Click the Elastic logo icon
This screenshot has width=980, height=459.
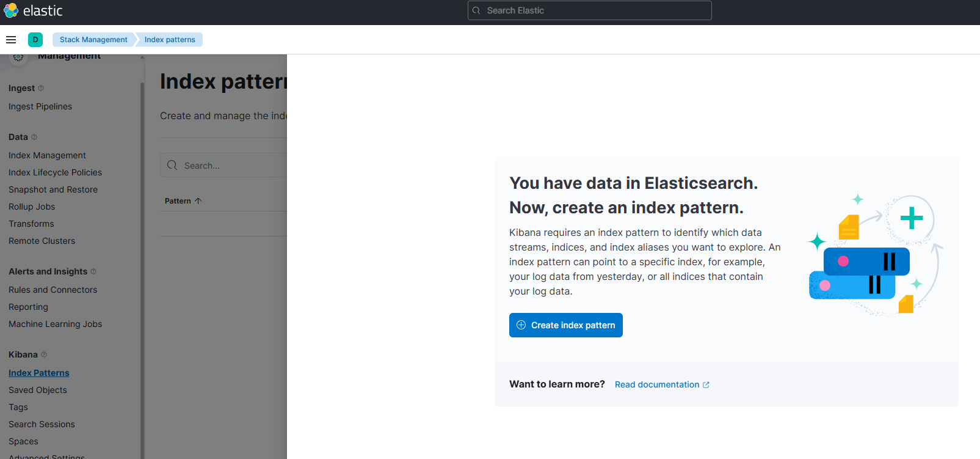(11, 10)
